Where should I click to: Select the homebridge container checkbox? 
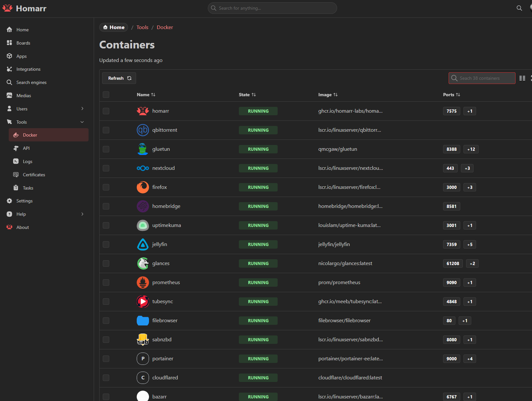coord(106,206)
